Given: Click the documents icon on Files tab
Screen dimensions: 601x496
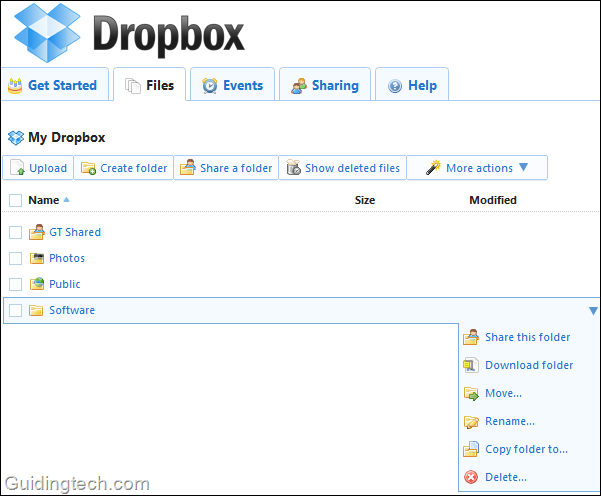Looking at the screenshot, I should tap(133, 85).
